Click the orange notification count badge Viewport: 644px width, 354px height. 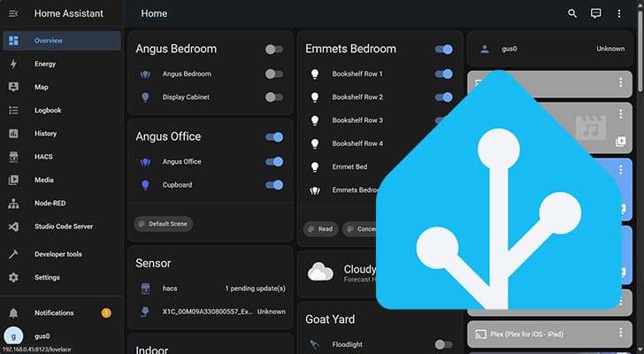pos(106,313)
